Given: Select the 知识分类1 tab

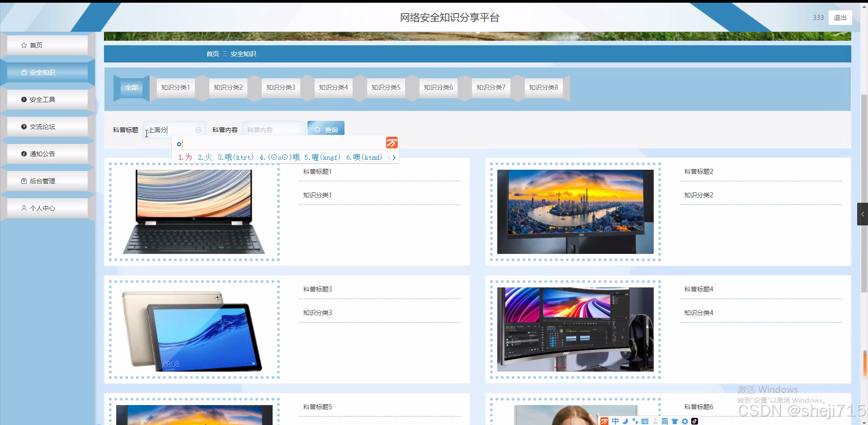Looking at the screenshot, I should (x=176, y=87).
